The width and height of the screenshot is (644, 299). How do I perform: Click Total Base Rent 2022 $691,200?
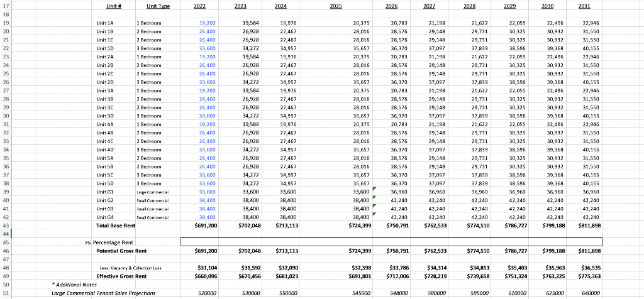pos(205,226)
